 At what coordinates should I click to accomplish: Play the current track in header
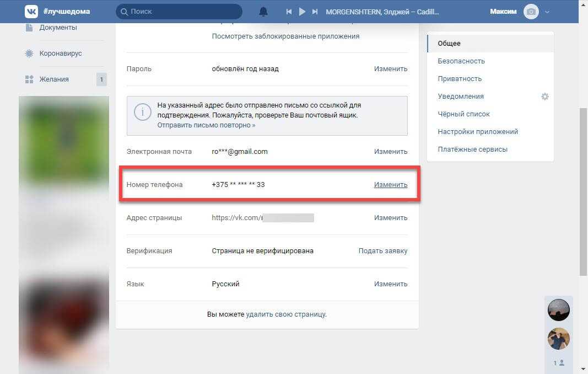pos(302,12)
